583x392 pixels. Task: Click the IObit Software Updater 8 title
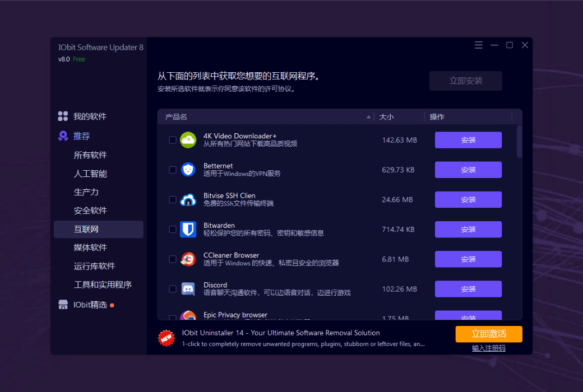coord(101,47)
